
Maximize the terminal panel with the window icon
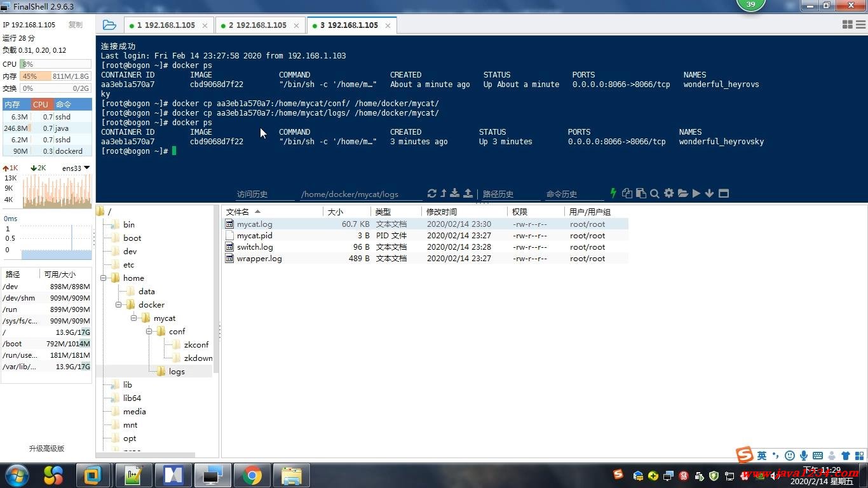[x=724, y=193]
